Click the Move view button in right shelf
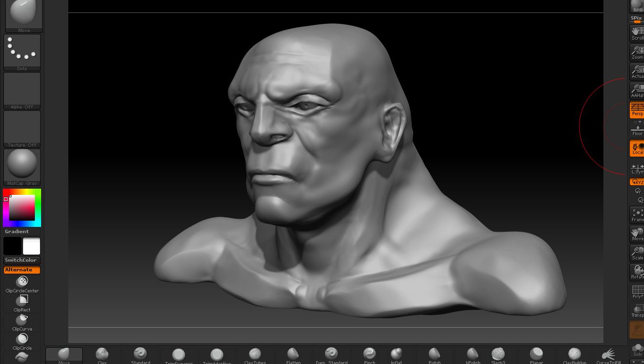The width and height of the screenshot is (644, 364). click(x=637, y=234)
